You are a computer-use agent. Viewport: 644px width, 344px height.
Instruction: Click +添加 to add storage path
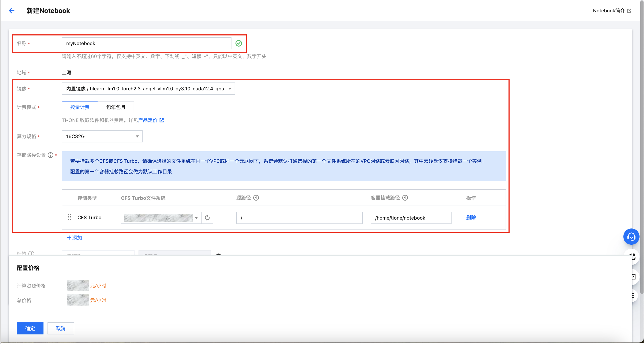point(74,238)
